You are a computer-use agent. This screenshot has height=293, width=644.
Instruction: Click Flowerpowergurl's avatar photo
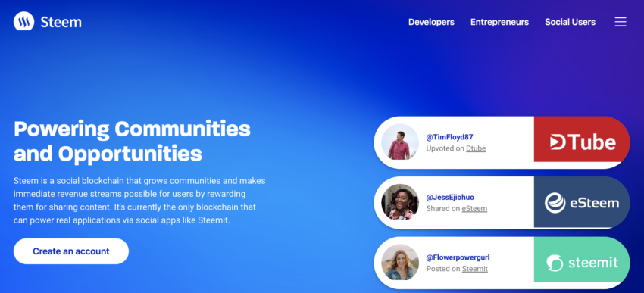click(399, 263)
